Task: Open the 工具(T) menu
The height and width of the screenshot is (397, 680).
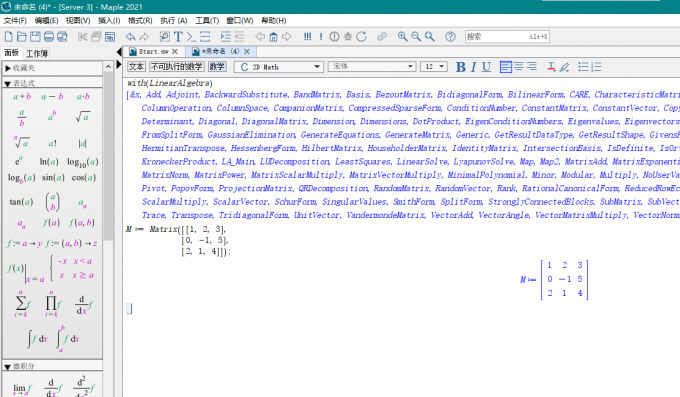Action: (207, 20)
